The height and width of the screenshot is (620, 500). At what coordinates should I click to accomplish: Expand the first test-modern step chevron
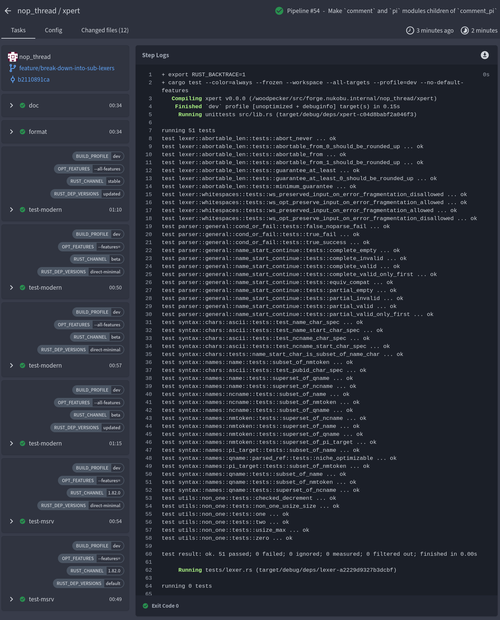tap(11, 210)
